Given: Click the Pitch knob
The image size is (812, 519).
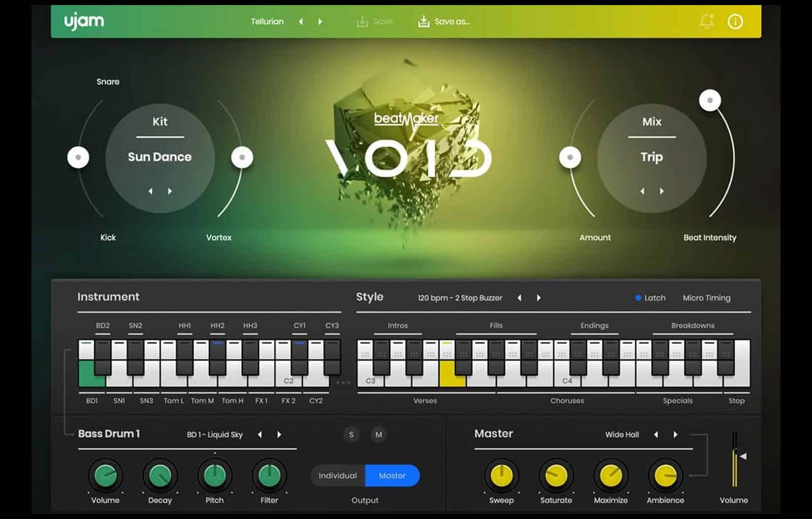Looking at the screenshot, I should [x=215, y=476].
